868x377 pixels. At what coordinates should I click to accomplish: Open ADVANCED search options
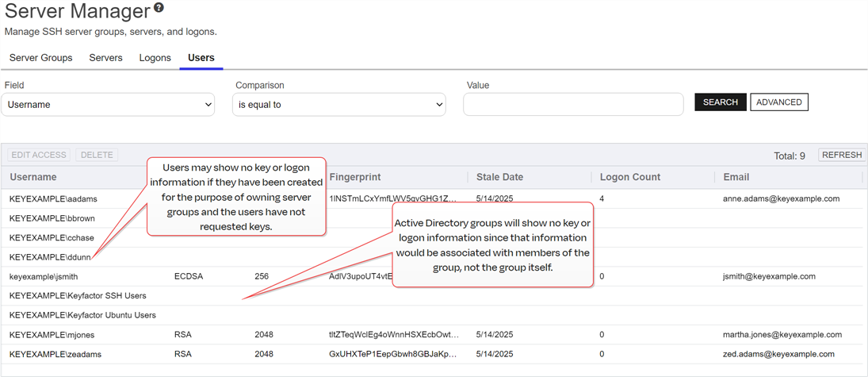779,102
